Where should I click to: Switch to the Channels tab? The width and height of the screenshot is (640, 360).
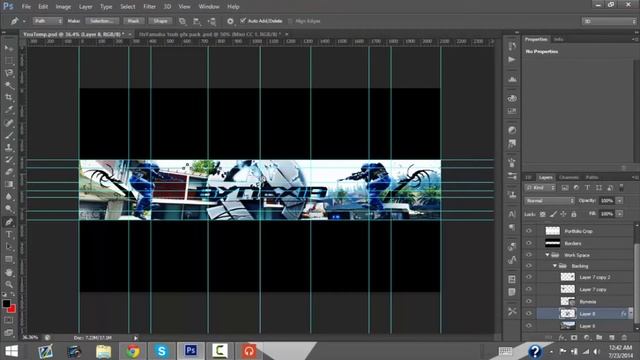(569, 178)
